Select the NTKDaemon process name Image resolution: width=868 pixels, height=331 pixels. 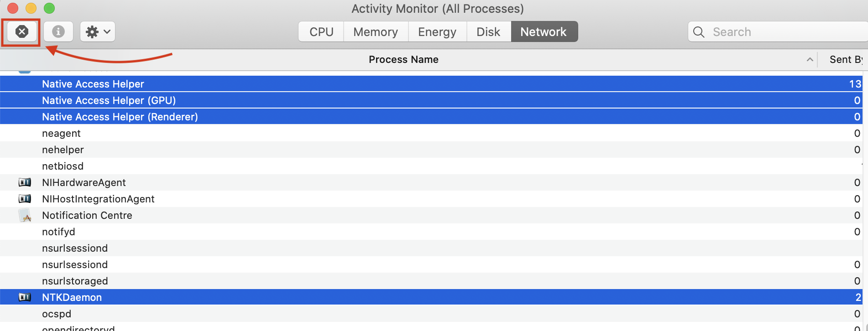click(72, 297)
